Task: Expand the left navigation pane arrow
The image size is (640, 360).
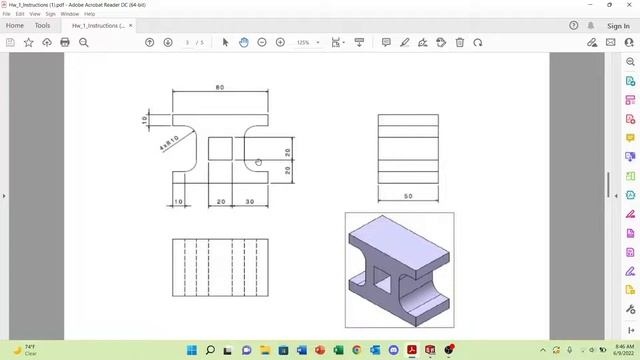Action: 4,196
